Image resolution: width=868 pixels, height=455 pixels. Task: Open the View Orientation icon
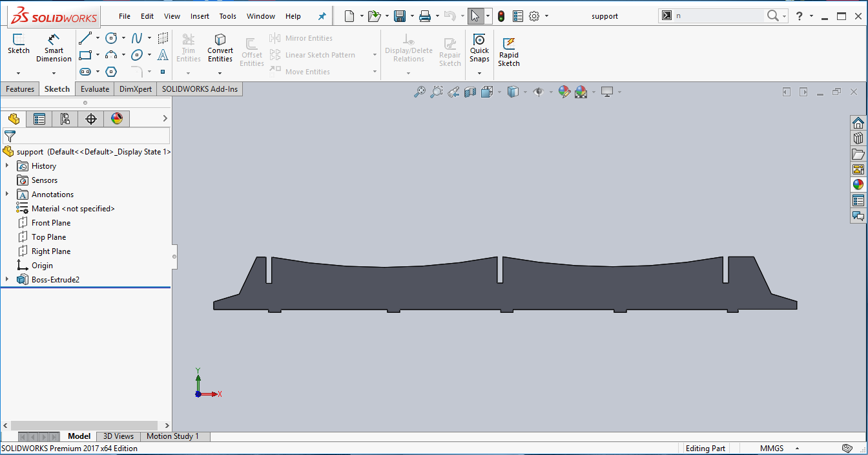click(x=487, y=92)
